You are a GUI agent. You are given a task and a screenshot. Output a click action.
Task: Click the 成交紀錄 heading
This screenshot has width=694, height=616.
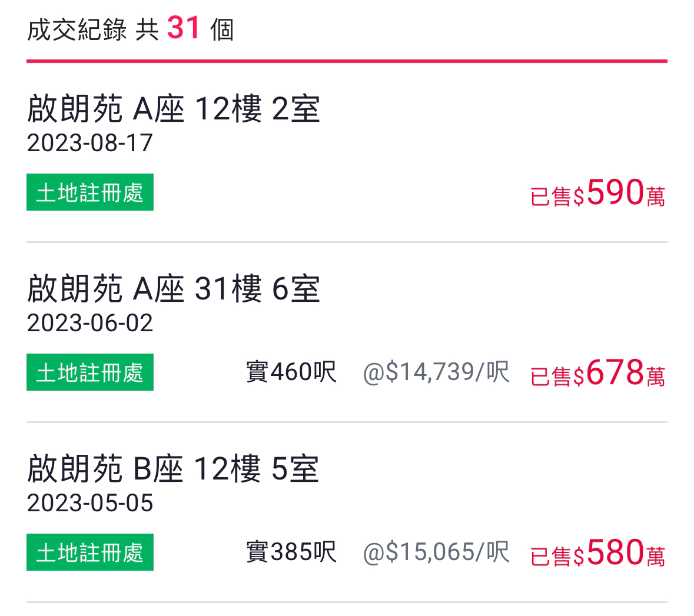[77, 29]
